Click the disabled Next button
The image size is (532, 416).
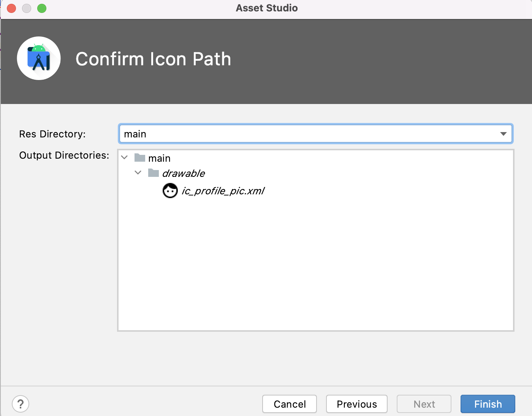(424, 404)
